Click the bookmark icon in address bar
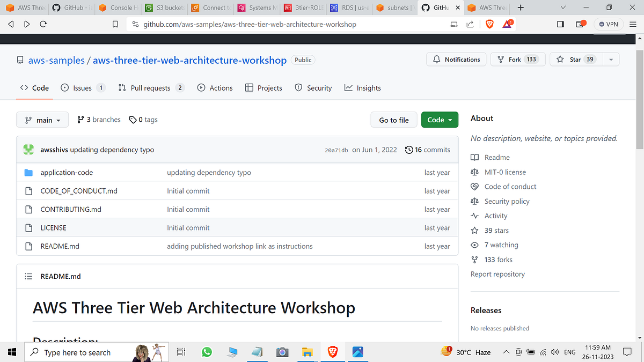644x362 pixels. pos(114,24)
